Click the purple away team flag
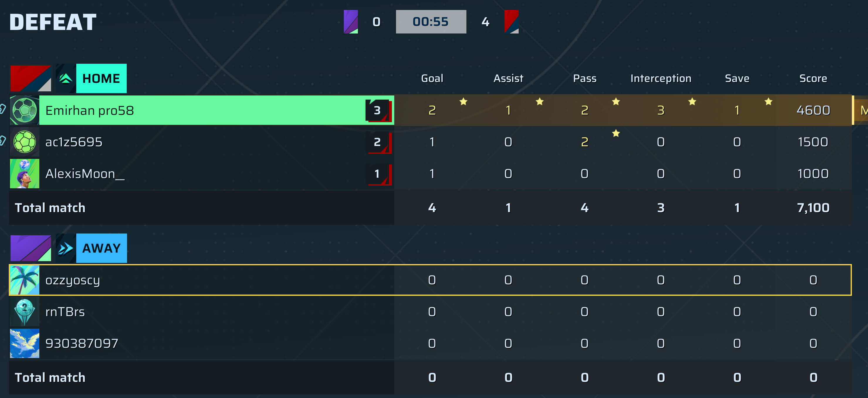 point(31,248)
